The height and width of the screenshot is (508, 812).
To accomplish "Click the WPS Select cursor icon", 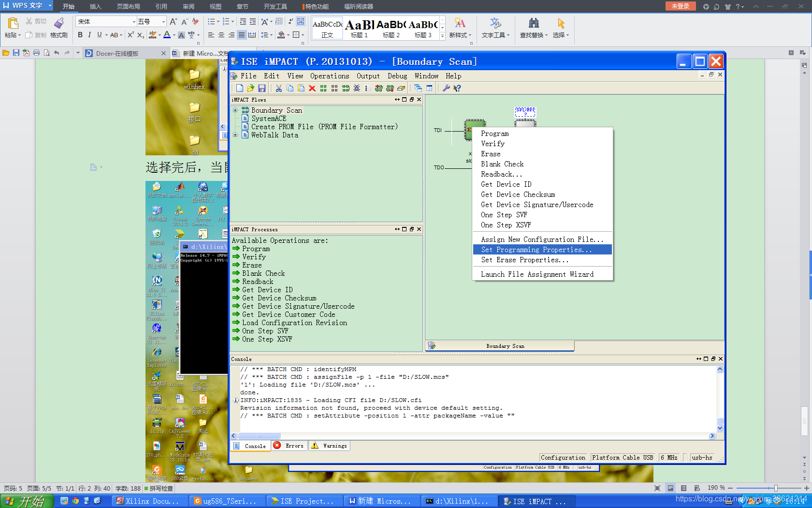I will pyautogui.click(x=561, y=23).
